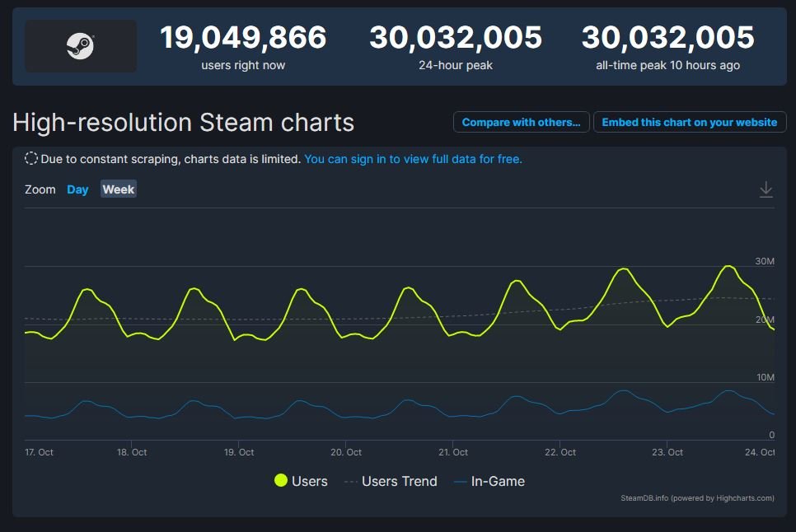
Task: Open the Compare with others dialog
Action: 521,122
